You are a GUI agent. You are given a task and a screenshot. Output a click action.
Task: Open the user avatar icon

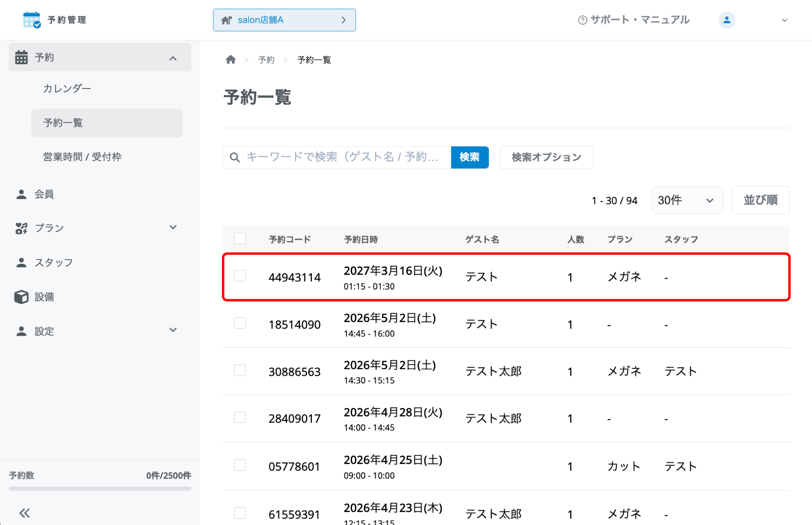point(727,20)
